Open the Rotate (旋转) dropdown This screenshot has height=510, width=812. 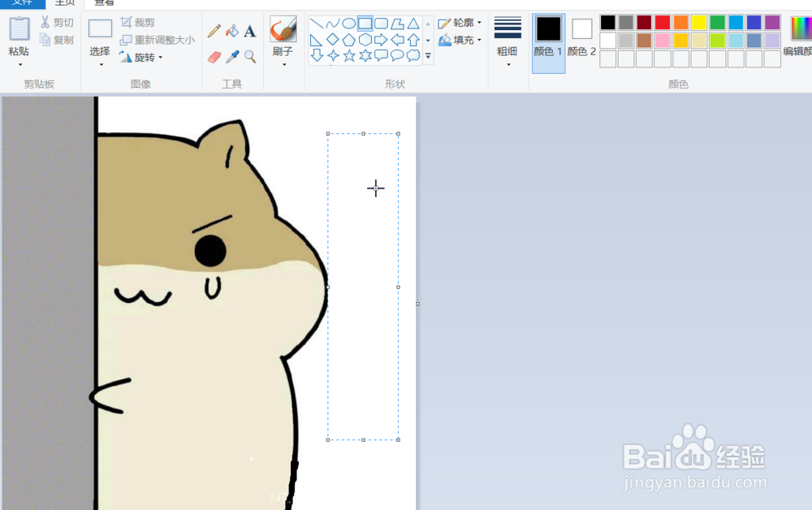[x=141, y=57]
